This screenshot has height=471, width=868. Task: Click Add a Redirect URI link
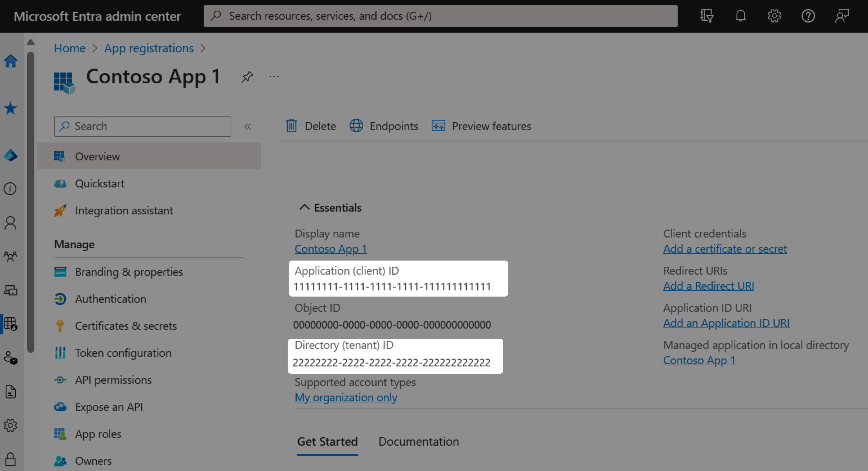click(x=709, y=286)
